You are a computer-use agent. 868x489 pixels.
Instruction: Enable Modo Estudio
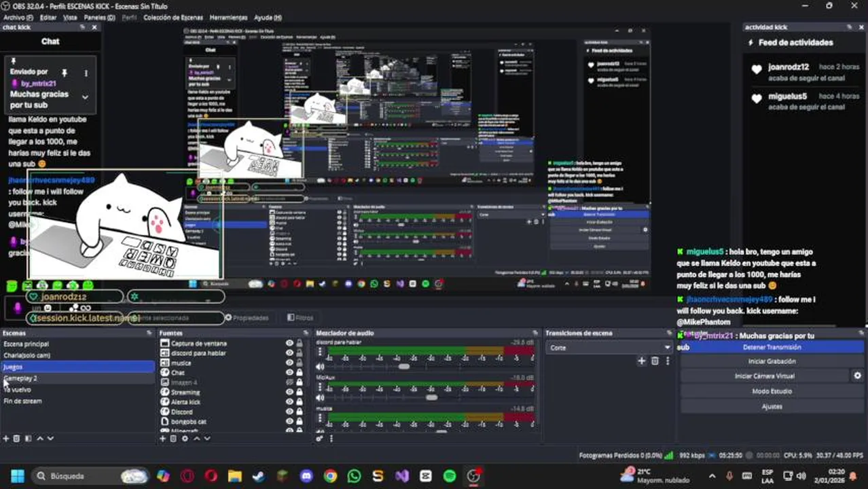tap(772, 391)
